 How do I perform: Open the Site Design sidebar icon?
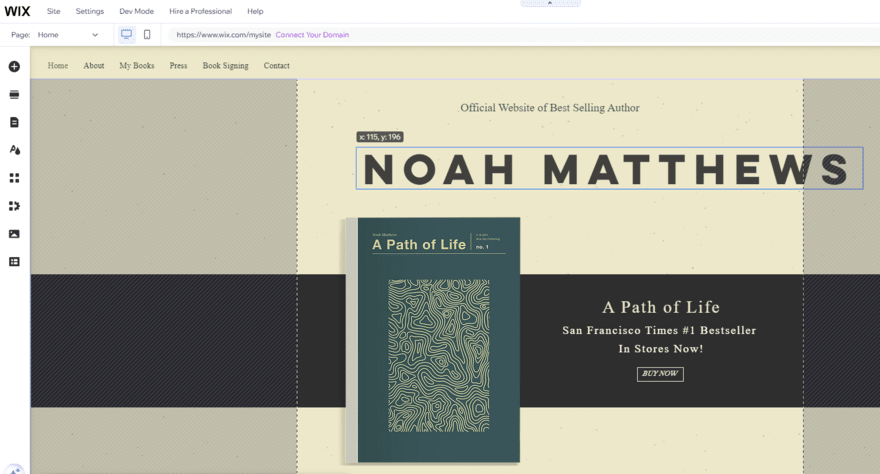click(14, 150)
